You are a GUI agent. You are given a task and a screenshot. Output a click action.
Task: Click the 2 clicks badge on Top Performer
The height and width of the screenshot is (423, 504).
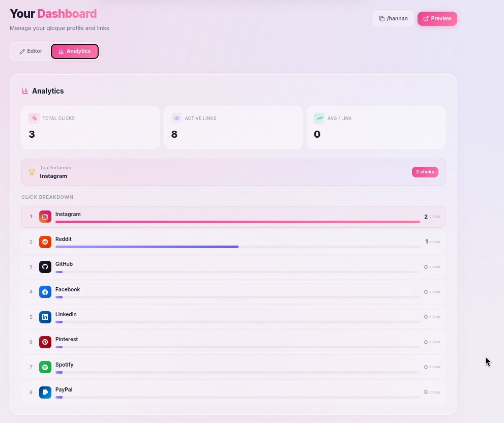425,172
